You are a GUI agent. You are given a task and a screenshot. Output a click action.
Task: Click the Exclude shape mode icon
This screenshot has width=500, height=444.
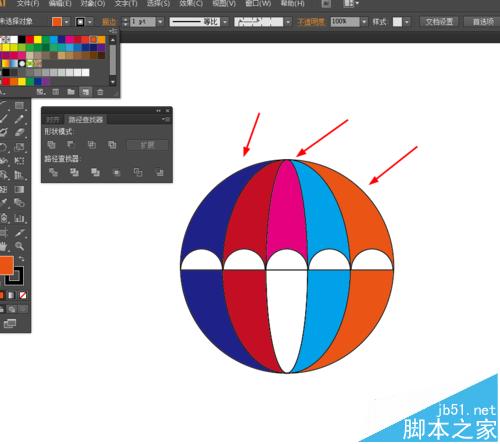click(112, 145)
